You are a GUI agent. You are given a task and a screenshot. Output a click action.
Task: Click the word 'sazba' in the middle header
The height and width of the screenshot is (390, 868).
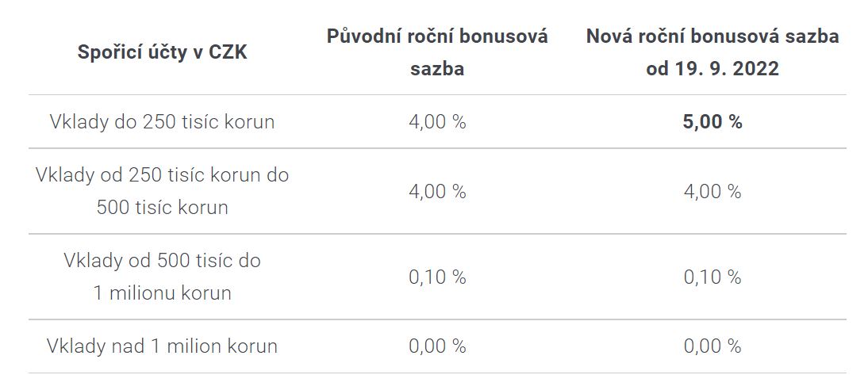click(x=437, y=69)
